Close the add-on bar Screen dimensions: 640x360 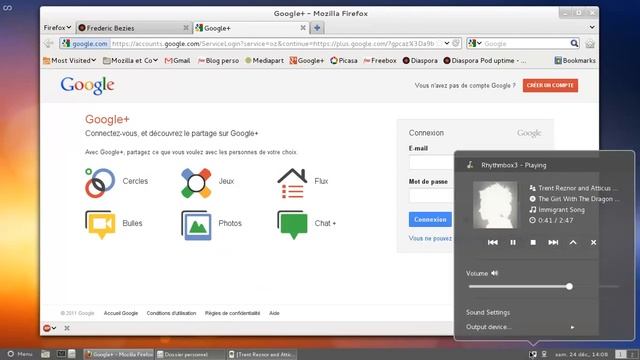pyautogui.click(x=67, y=328)
